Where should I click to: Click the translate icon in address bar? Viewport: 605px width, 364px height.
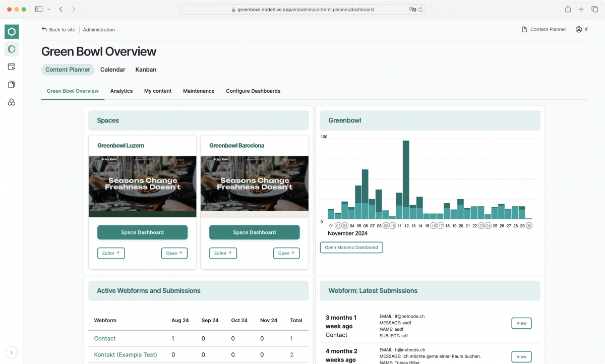click(x=412, y=10)
